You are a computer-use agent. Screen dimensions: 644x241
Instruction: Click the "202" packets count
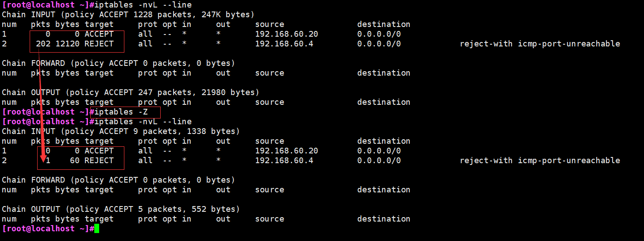pos(43,44)
